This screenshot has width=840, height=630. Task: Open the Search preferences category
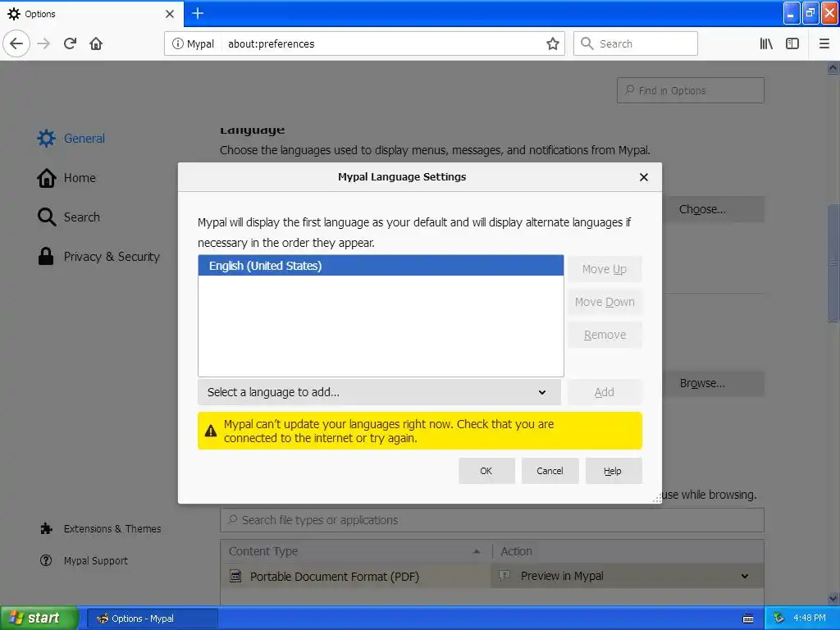pos(69,217)
